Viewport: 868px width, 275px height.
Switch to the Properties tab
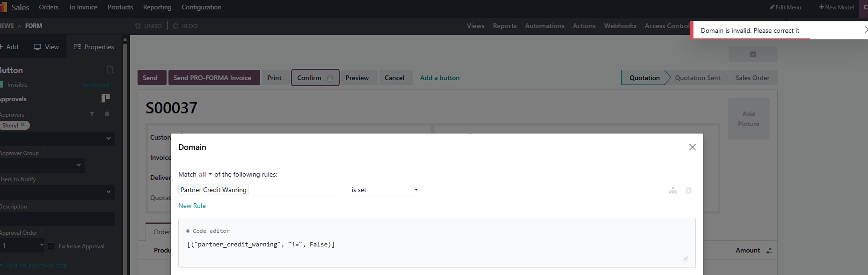(94, 47)
